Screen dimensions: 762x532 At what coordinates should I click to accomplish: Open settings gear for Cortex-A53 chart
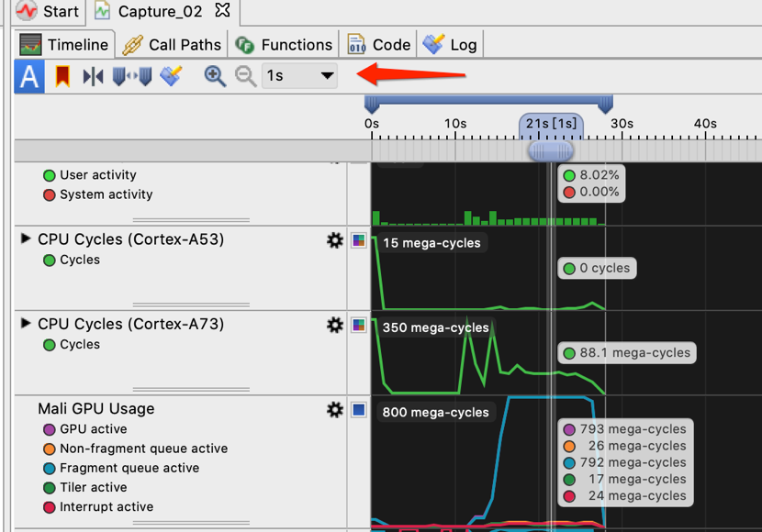coord(335,239)
